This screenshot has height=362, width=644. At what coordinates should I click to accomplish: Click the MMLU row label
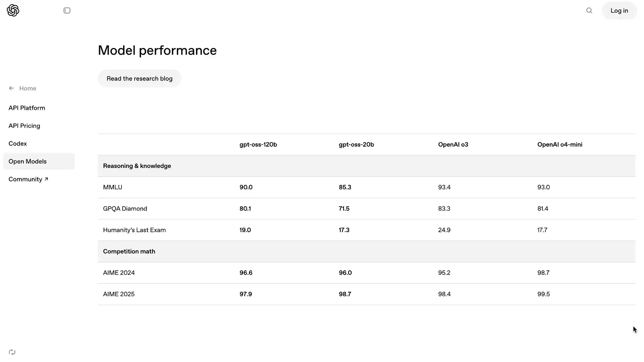(x=113, y=187)
